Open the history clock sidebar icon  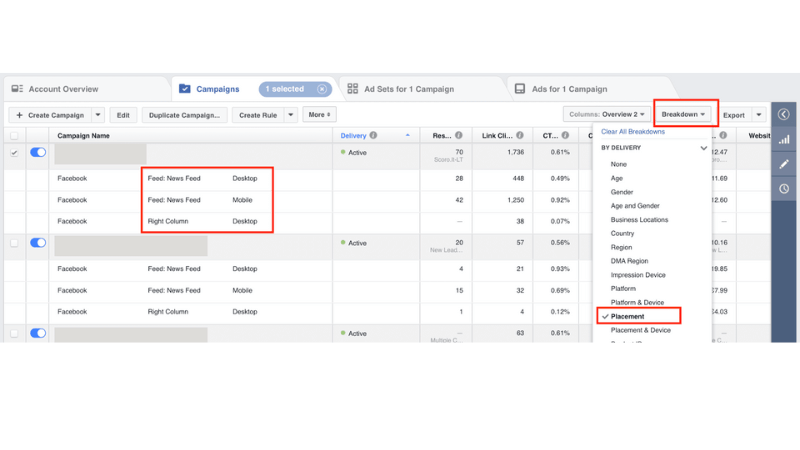coord(784,189)
